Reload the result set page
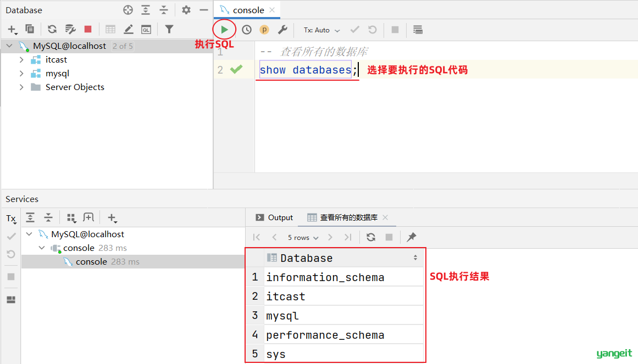The width and height of the screenshot is (638, 364). click(371, 237)
